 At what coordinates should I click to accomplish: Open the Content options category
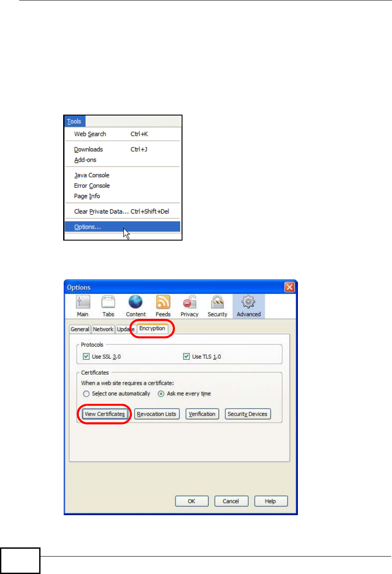coord(136,306)
